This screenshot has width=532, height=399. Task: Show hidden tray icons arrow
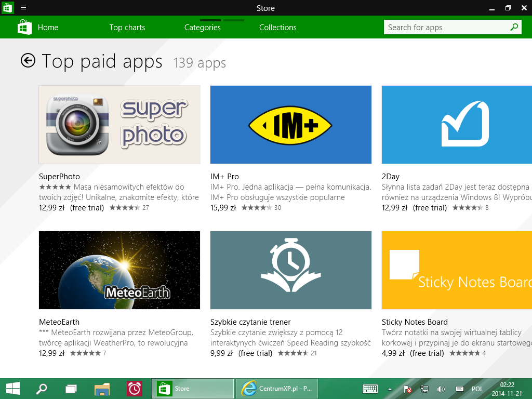pyautogui.click(x=390, y=389)
